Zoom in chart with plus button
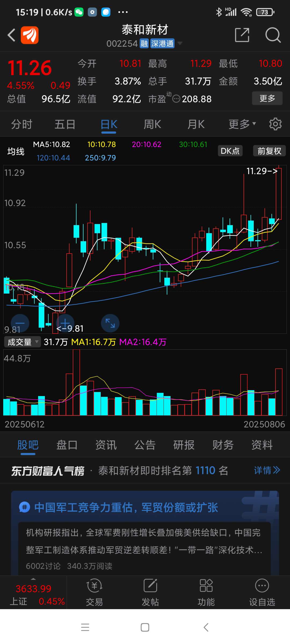 (x=65, y=323)
